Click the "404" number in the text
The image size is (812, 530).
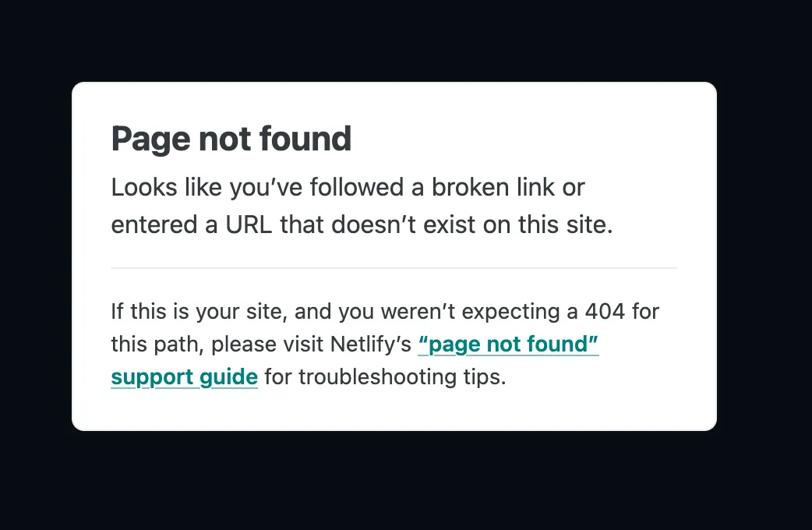(x=605, y=312)
